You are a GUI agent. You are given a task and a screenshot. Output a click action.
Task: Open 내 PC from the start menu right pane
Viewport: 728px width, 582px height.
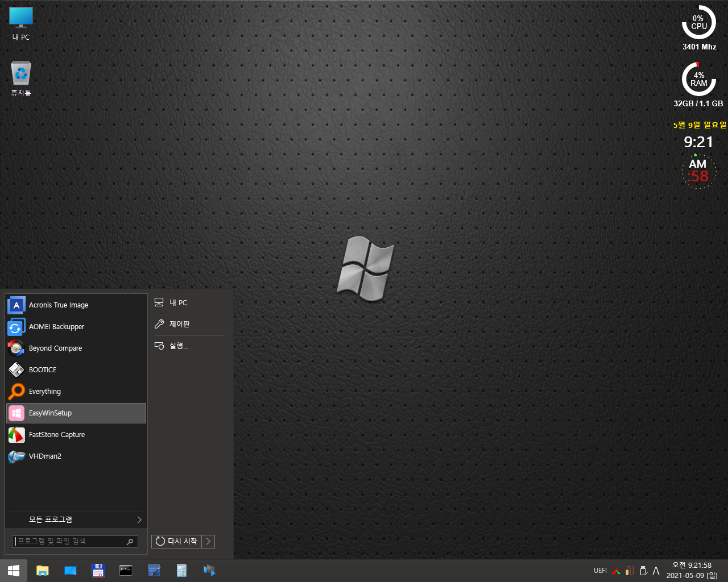pos(189,303)
